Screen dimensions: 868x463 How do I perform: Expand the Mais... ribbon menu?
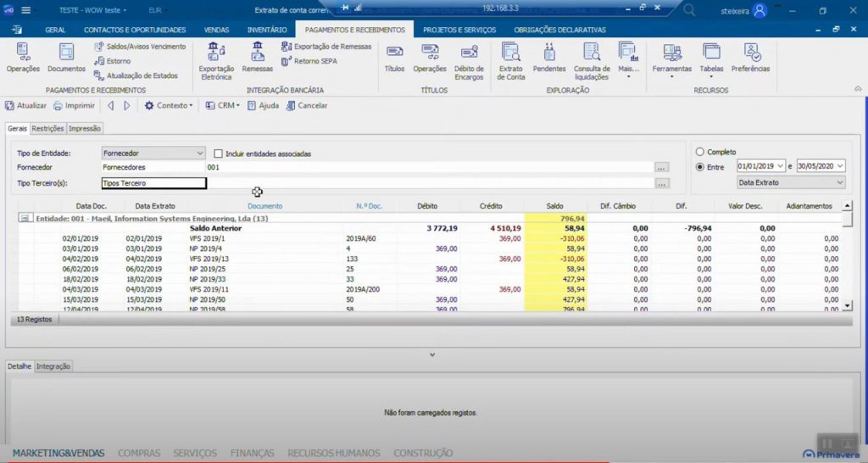(628, 60)
